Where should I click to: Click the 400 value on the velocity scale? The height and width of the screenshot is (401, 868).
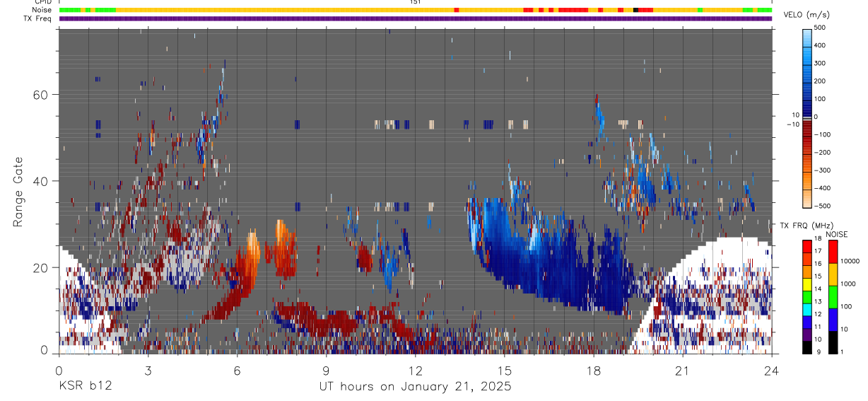[821, 45]
